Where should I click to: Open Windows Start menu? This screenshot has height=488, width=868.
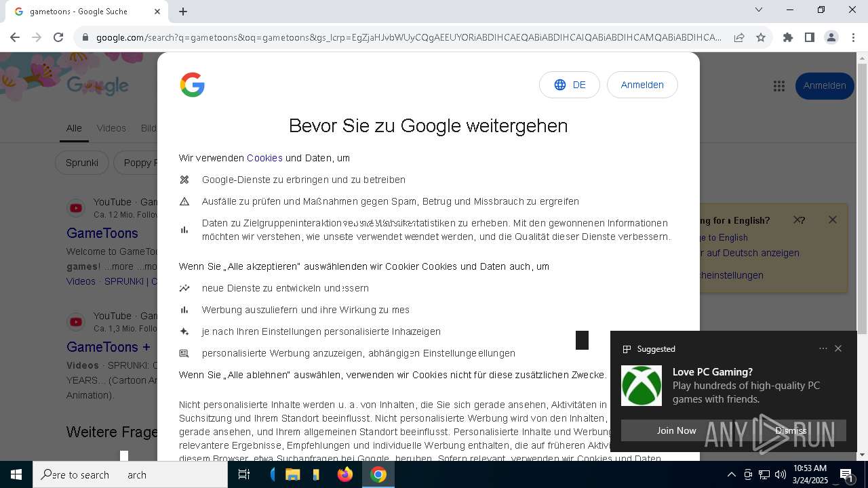click(x=16, y=474)
